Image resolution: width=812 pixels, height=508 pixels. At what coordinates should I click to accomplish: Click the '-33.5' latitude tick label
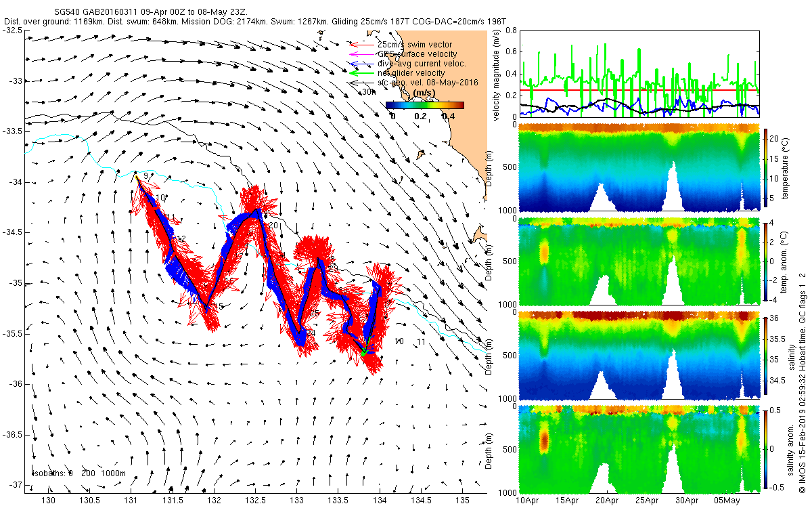coord(12,132)
